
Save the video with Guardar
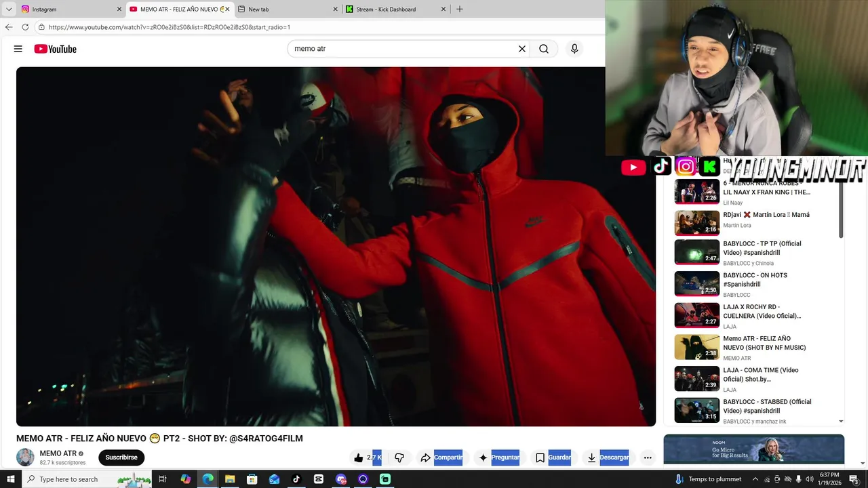(x=553, y=457)
